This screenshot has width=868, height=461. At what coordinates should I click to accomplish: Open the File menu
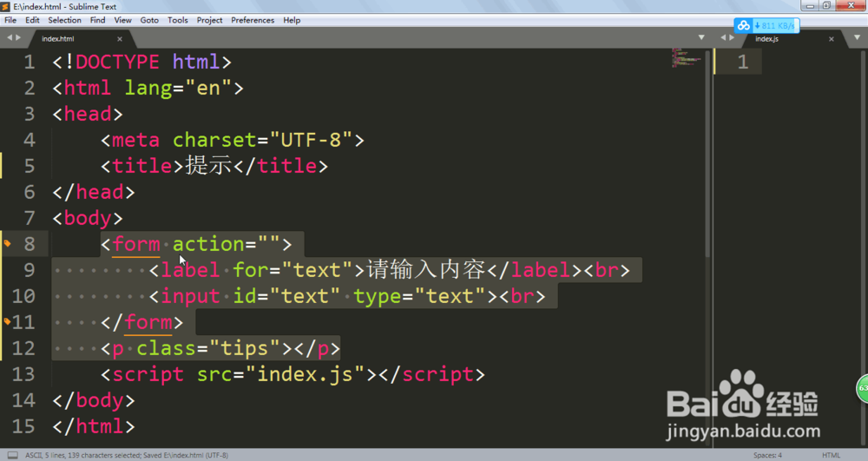coord(10,20)
